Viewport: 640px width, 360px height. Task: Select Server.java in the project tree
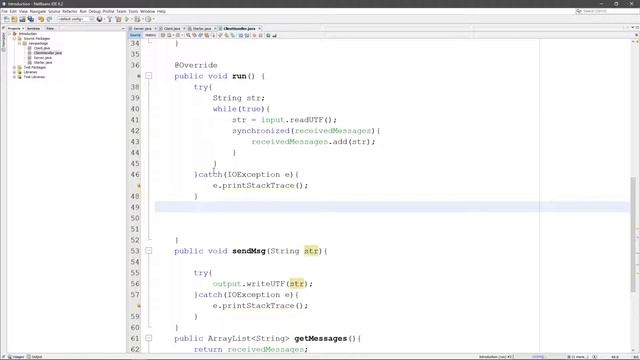point(42,58)
